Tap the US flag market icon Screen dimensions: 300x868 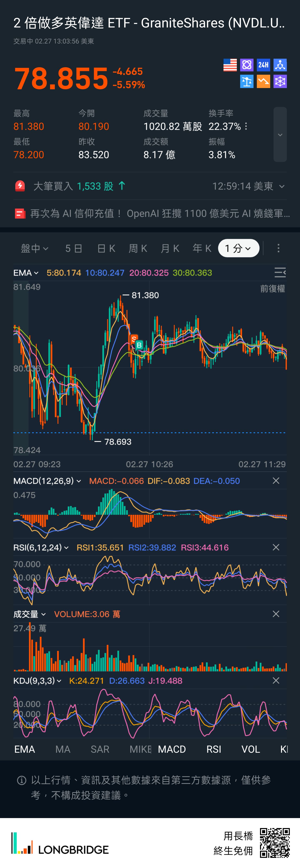tap(230, 65)
